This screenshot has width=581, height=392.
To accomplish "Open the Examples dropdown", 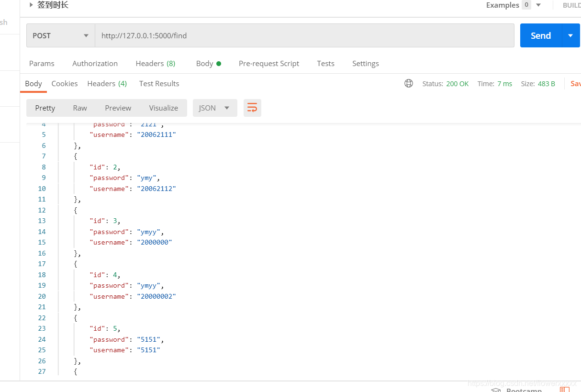I will click(x=539, y=5).
